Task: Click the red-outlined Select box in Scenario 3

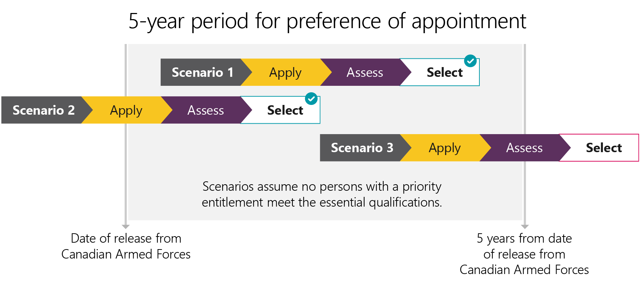Action: [x=604, y=148]
